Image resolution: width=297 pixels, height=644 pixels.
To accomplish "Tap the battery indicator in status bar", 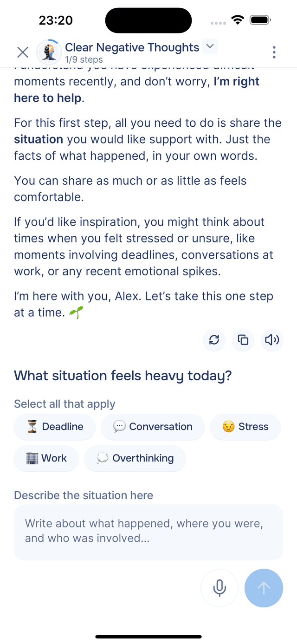I will coord(260,20).
